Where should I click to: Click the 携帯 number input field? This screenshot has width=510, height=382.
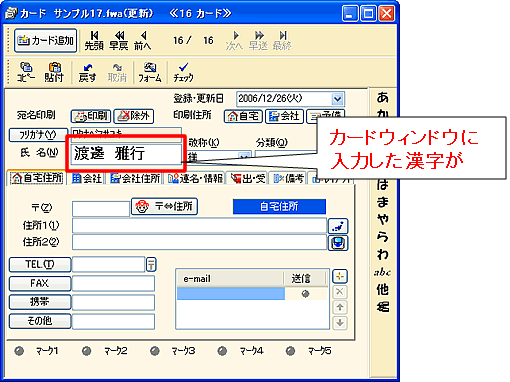(113, 302)
